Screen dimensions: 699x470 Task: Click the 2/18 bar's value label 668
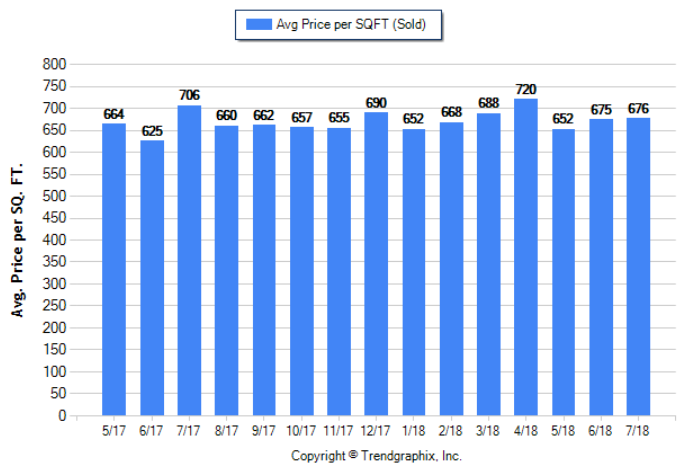click(x=451, y=112)
